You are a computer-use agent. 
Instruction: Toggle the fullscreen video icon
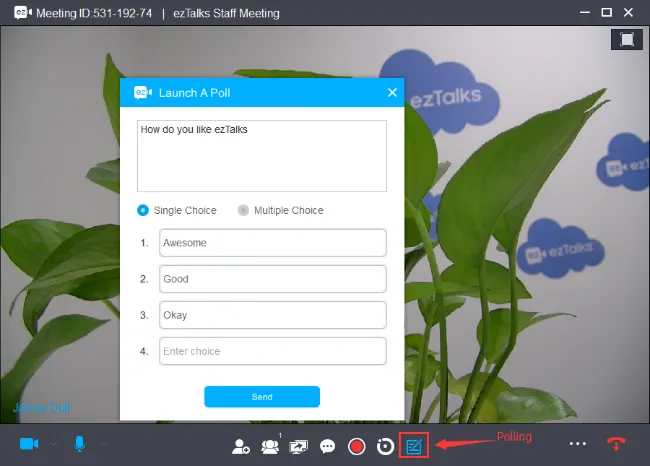click(627, 39)
